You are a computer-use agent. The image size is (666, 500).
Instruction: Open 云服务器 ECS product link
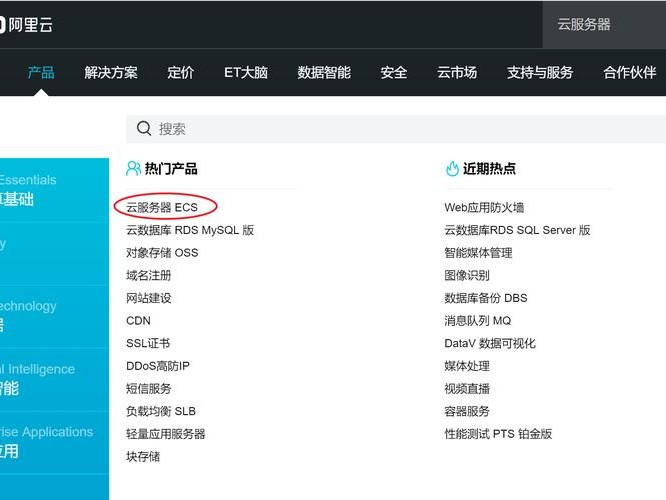click(162, 207)
